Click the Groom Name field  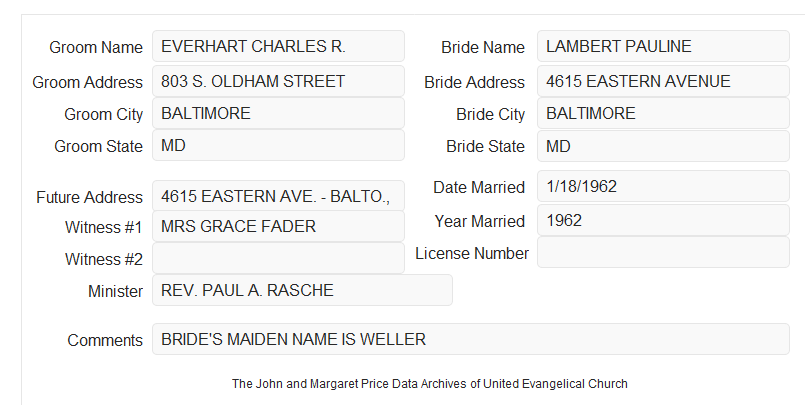coord(278,46)
